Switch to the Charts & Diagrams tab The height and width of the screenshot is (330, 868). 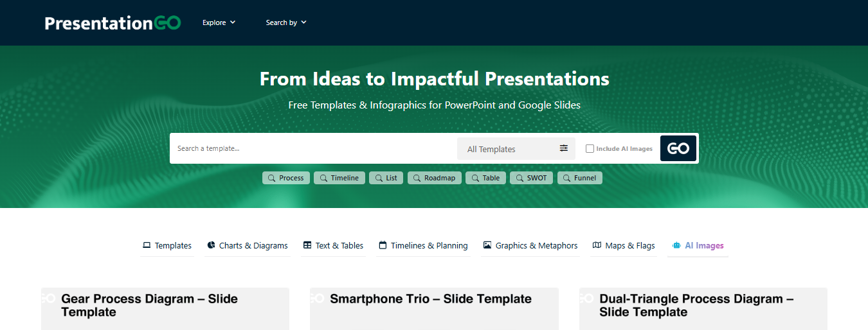coord(248,245)
